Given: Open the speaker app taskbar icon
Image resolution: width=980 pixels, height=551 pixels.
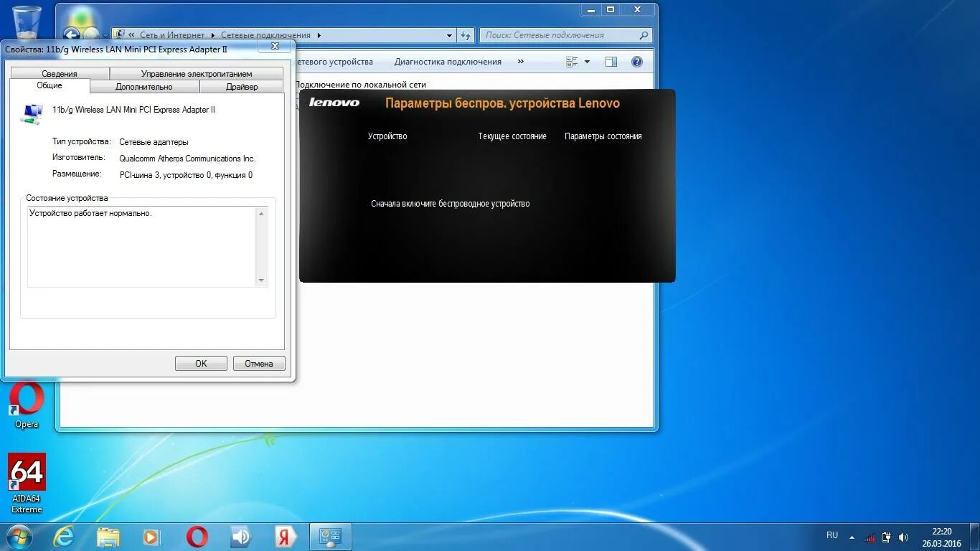Looking at the screenshot, I should pos(241,537).
